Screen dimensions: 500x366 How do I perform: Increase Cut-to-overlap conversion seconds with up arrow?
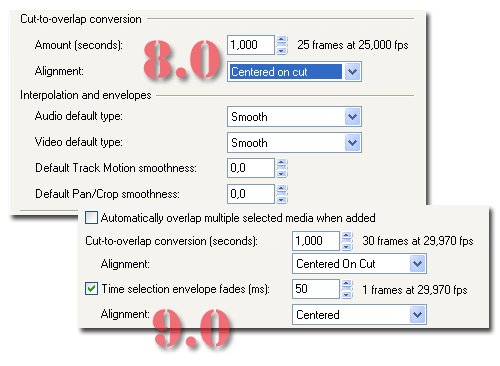(x=347, y=236)
